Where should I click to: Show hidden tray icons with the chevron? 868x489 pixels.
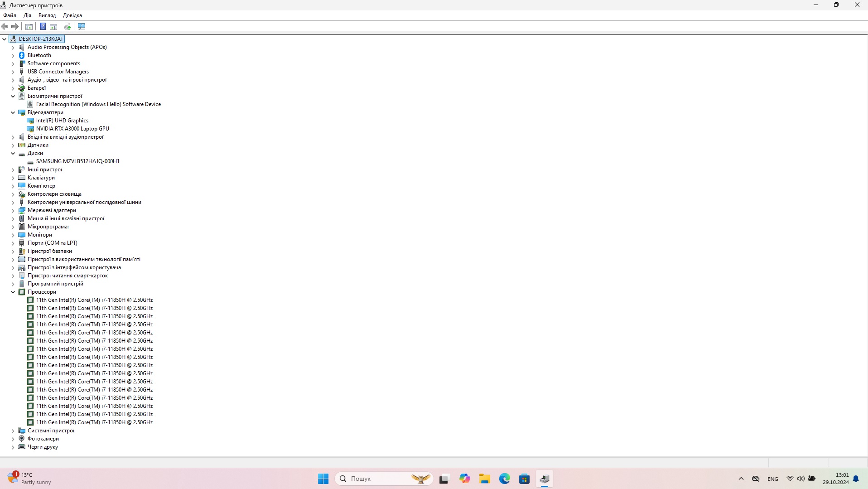(x=741, y=479)
